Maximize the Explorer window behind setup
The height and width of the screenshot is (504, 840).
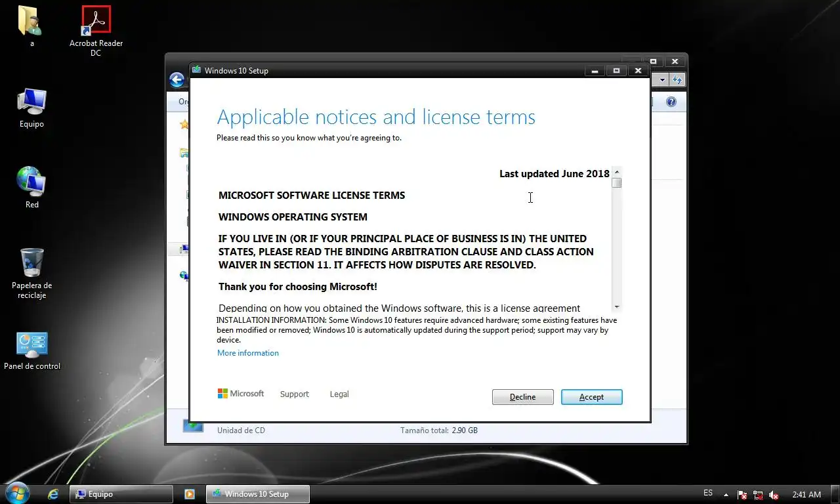pyautogui.click(x=653, y=61)
